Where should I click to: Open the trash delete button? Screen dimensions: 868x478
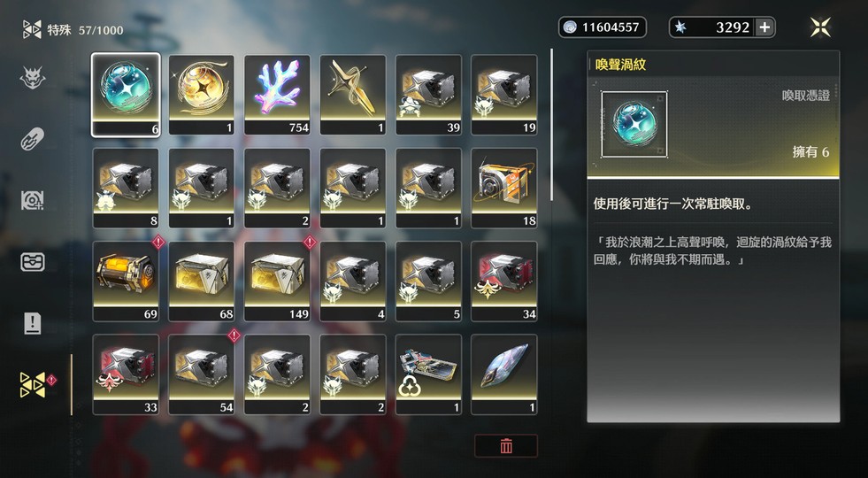coord(506,446)
